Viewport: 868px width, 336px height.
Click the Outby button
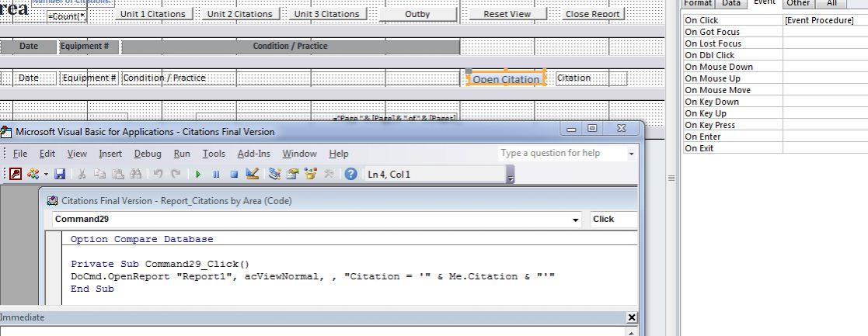pyautogui.click(x=417, y=14)
